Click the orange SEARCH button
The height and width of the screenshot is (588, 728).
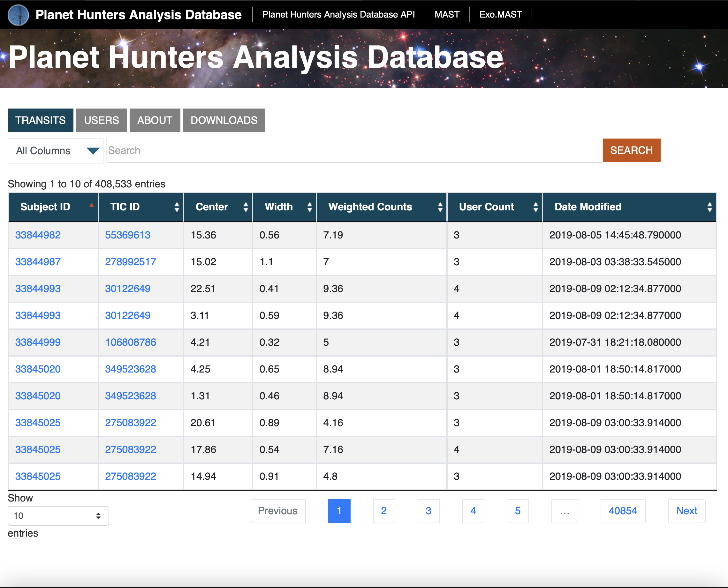[632, 150]
